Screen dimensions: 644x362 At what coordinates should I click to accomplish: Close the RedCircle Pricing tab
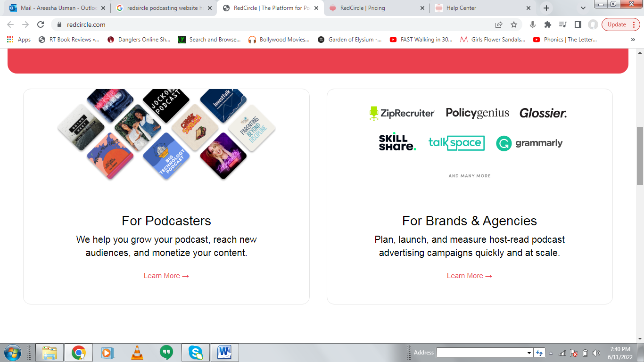tap(421, 8)
